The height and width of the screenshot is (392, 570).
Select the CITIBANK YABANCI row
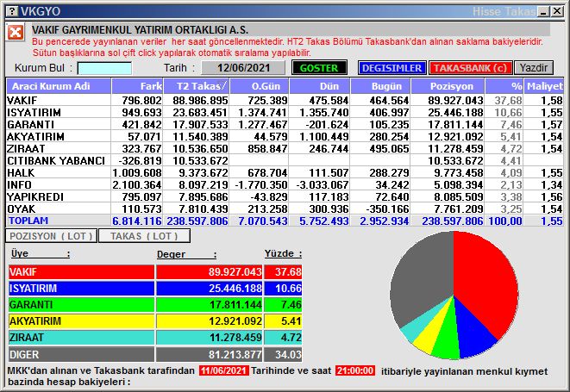point(285,160)
